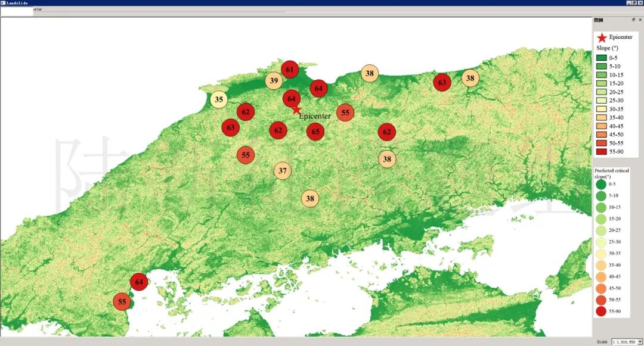Click the Landslide application icon in the title bar
644x346 pixels.
click(3, 3)
